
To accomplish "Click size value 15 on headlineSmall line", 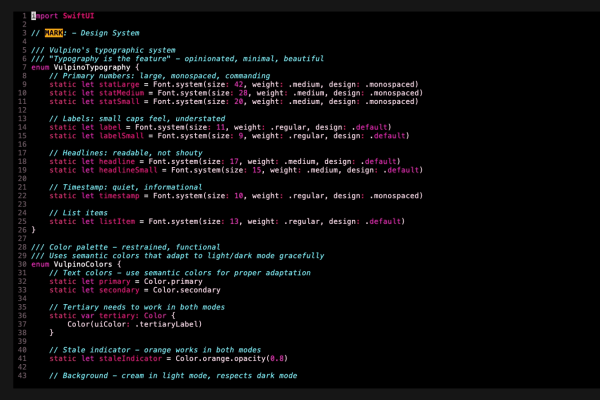I will [x=256, y=170].
